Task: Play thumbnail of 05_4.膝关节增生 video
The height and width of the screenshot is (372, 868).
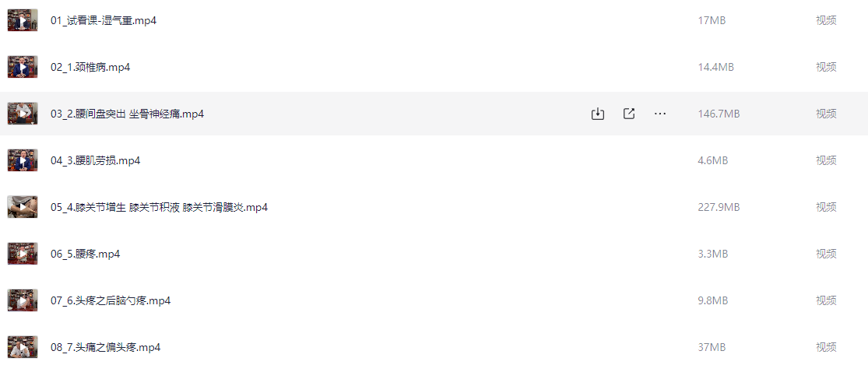Action: [x=23, y=207]
